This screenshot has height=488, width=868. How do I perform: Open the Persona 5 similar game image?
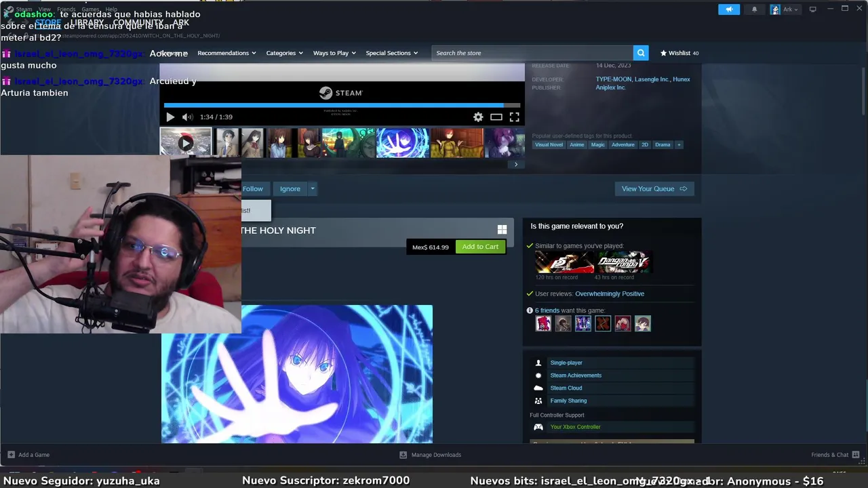(x=564, y=262)
